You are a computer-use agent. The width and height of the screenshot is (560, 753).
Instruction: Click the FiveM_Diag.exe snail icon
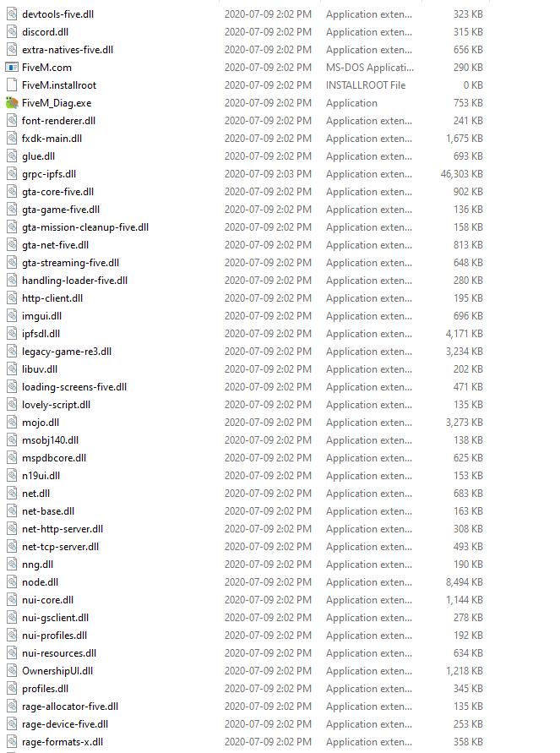pos(12,103)
